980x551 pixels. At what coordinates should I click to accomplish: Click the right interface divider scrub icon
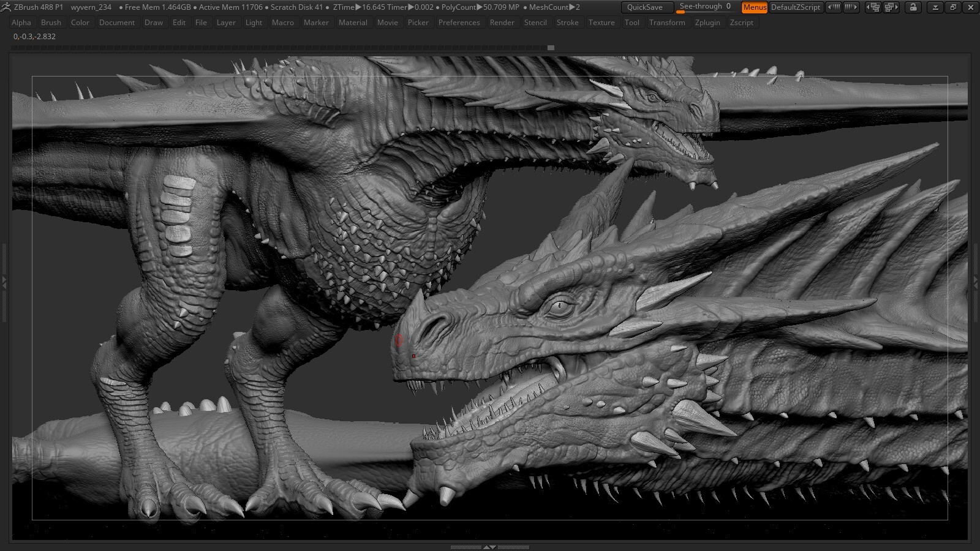point(851,7)
